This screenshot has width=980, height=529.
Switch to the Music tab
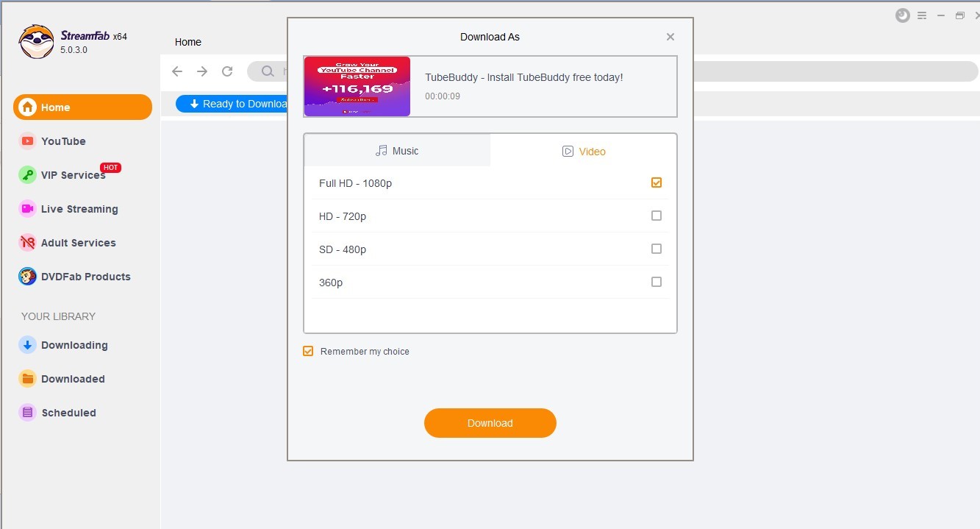tap(397, 151)
